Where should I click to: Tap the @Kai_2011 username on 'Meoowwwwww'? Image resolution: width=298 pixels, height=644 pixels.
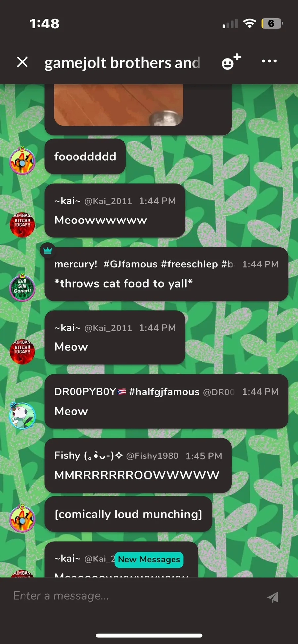(108, 201)
